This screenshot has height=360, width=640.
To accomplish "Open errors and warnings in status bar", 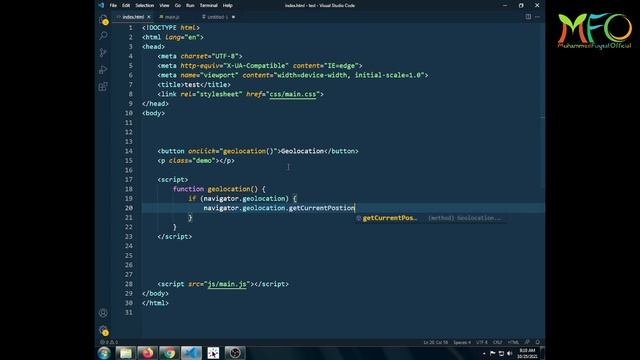I will pyautogui.click(x=109, y=342).
